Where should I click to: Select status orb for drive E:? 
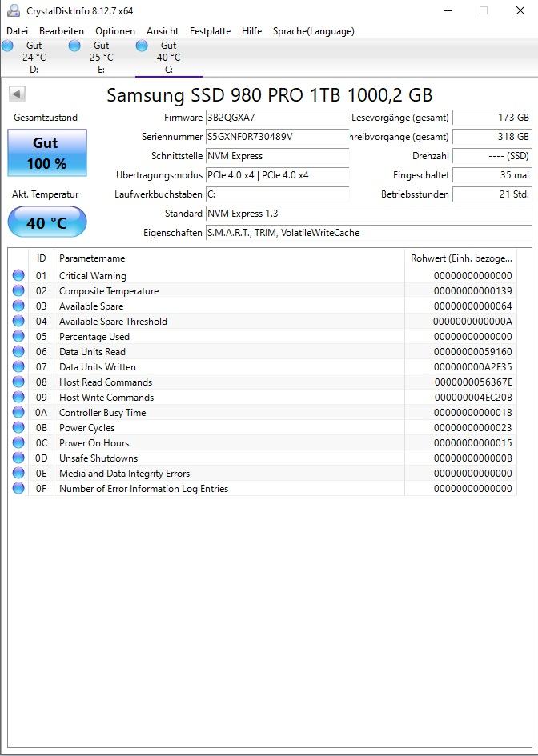74,46
